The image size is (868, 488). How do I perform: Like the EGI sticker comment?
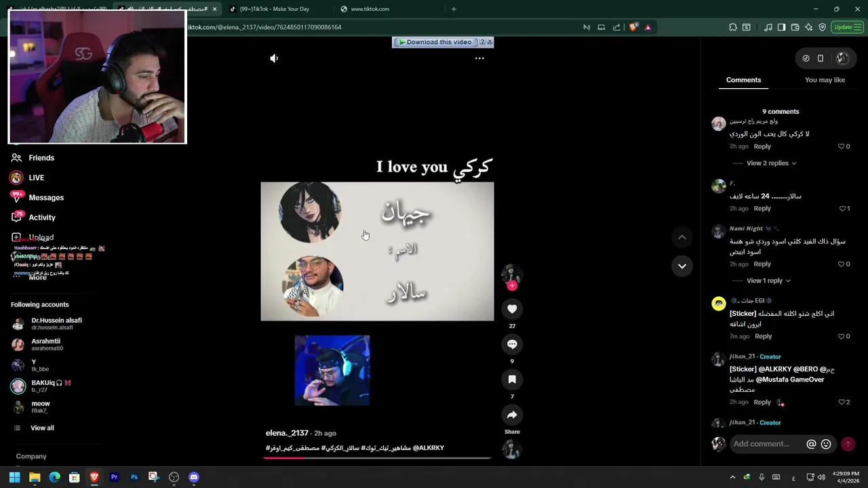point(842,336)
